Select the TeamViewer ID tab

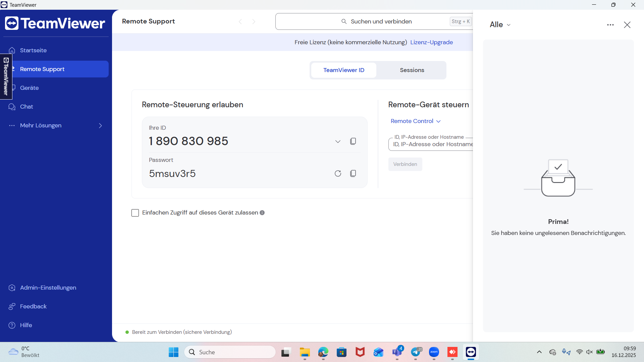[343, 70]
